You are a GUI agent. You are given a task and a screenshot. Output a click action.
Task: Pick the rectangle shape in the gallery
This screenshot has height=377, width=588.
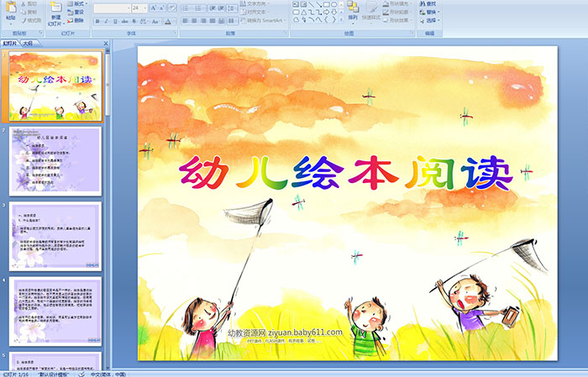(326, 4)
